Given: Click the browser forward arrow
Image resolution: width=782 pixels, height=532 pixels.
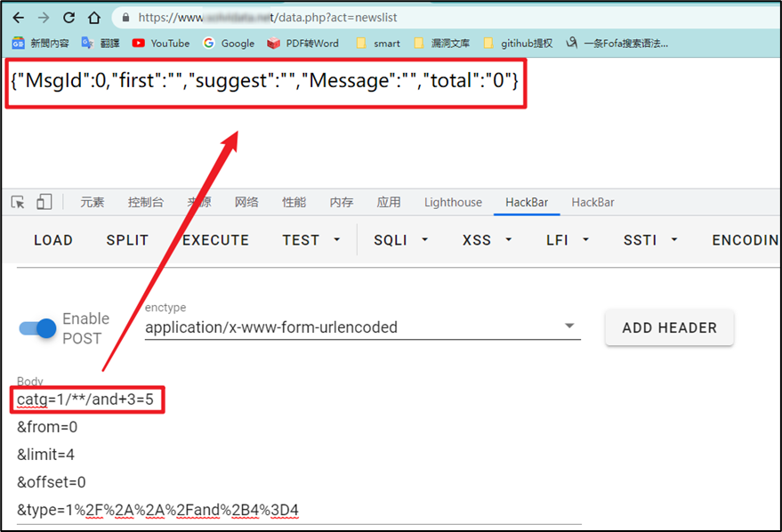Looking at the screenshot, I should (44, 18).
